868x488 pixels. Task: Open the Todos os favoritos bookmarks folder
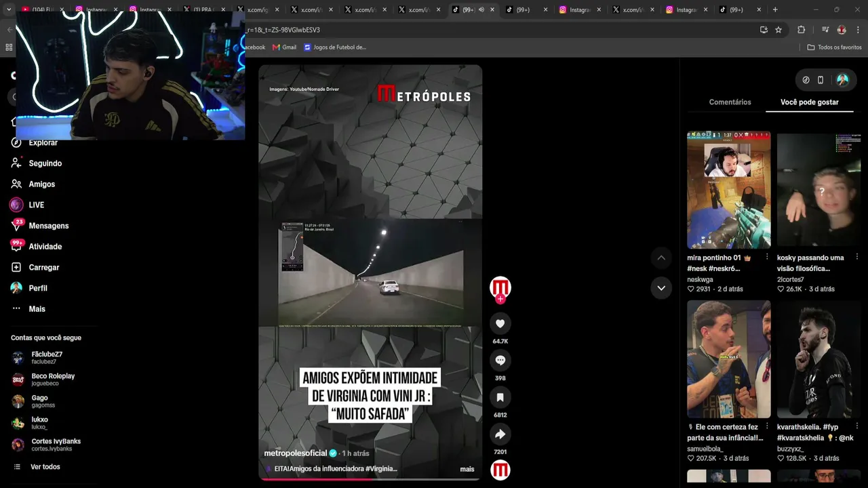(834, 47)
